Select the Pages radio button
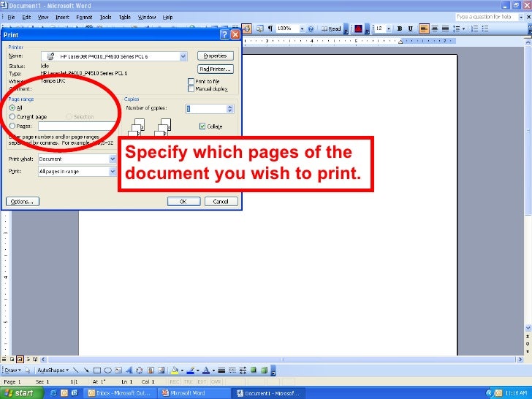The image size is (532, 399). pos(12,126)
